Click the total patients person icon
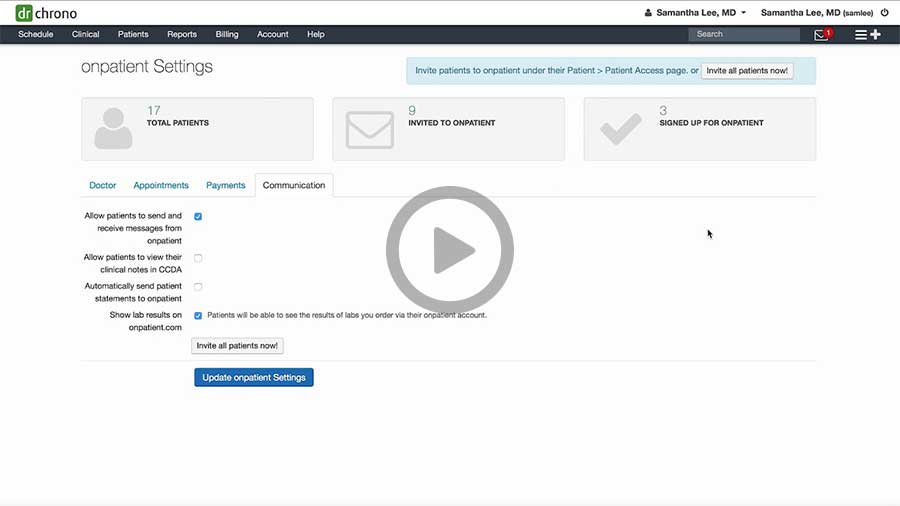The height and width of the screenshot is (506, 900). pos(113,129)
